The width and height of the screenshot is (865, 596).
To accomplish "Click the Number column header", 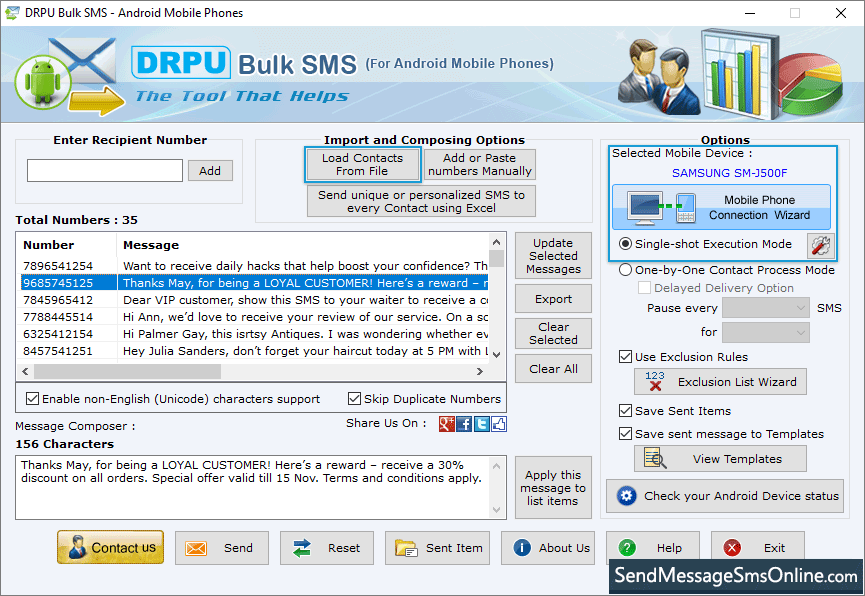I will [x=67, y=245].
